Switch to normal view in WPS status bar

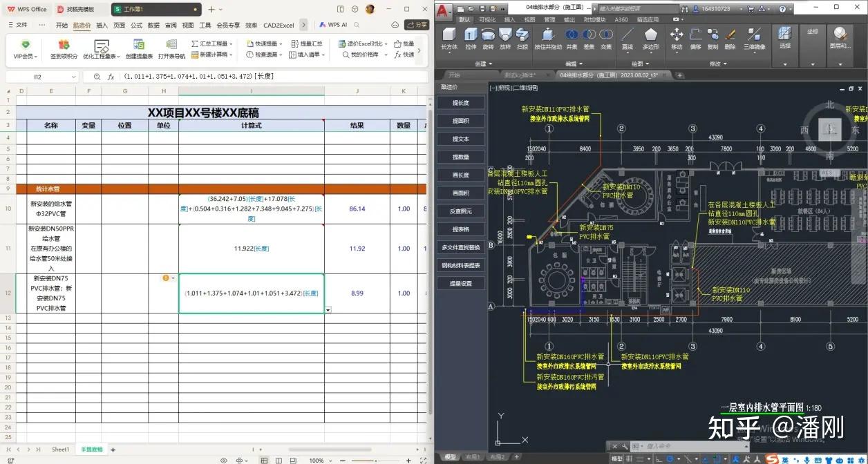pos(264,460)
